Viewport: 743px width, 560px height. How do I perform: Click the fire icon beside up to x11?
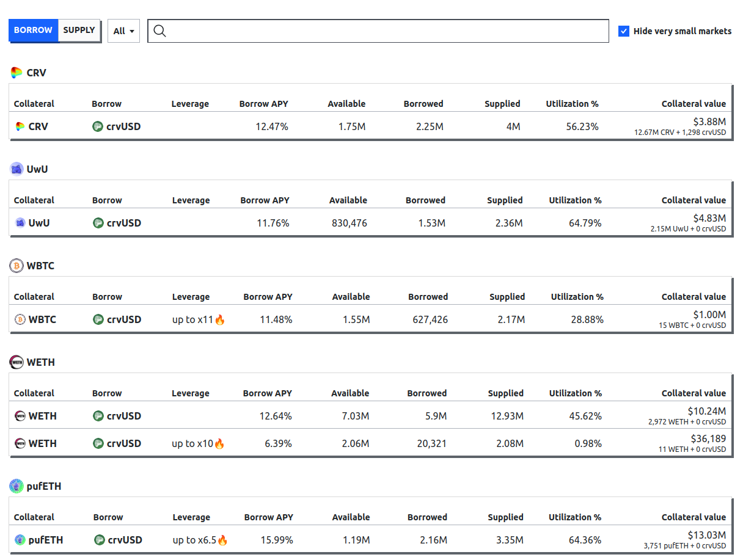220,319
